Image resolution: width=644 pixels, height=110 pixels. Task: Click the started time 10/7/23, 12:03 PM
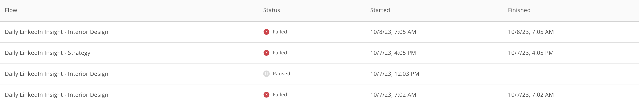394,74
